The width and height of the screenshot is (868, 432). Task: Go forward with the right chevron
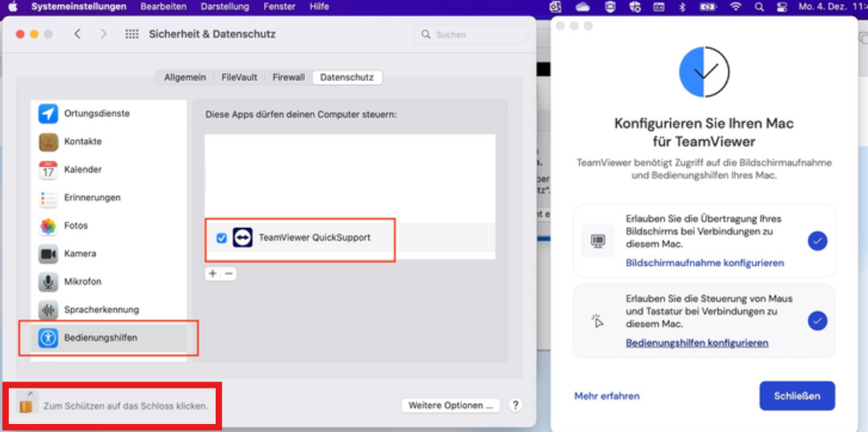(x=103, y=34)
